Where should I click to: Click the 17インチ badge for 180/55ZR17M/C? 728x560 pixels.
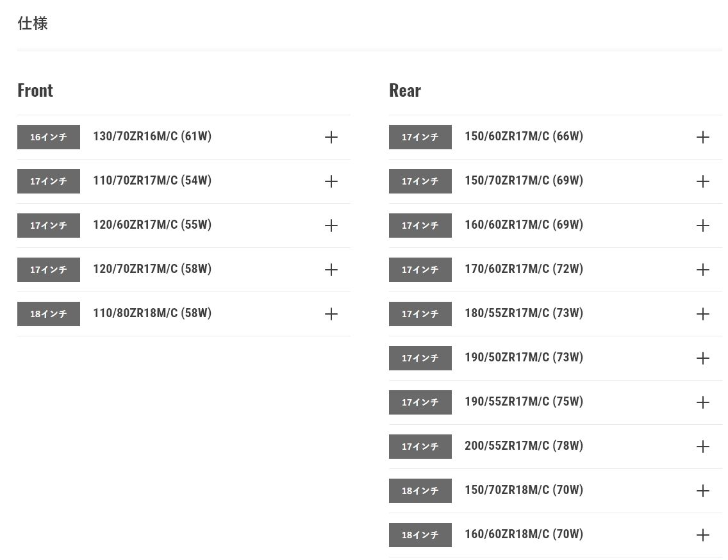tap(420, 314)
